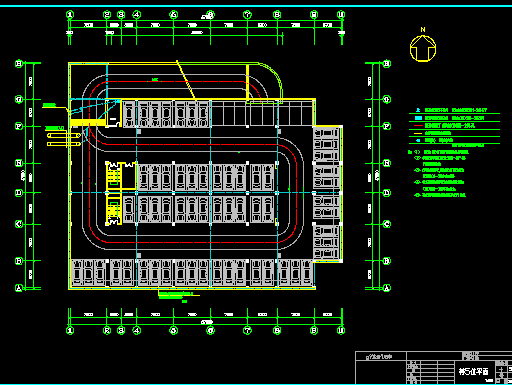Select grid bubble 7 in the top axis row
The image size is (512, 385).
tap(247, 15)
